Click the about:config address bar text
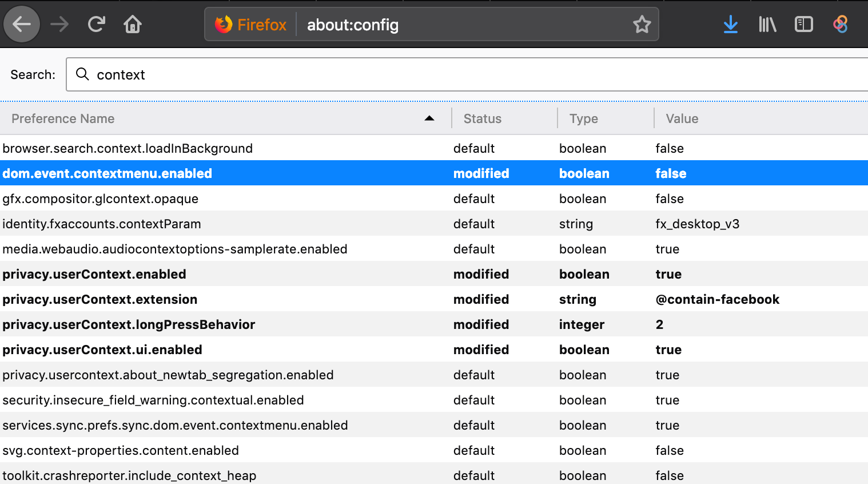This screenshot has width=868, height=484. (353, 25)
